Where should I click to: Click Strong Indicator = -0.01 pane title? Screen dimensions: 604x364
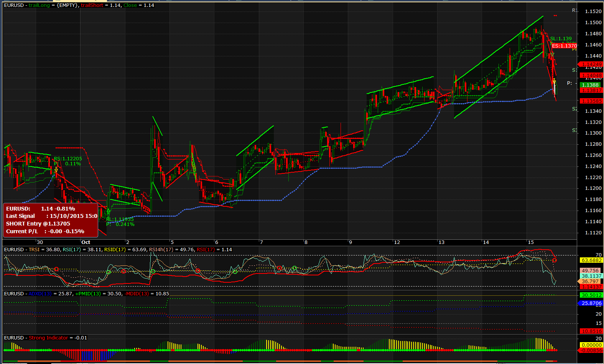[58, 338]
